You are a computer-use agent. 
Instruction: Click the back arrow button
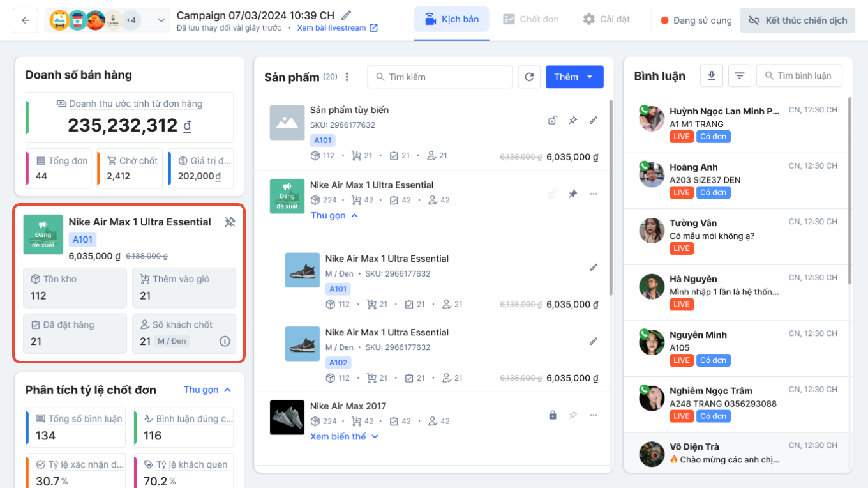[x=26, y=20]
